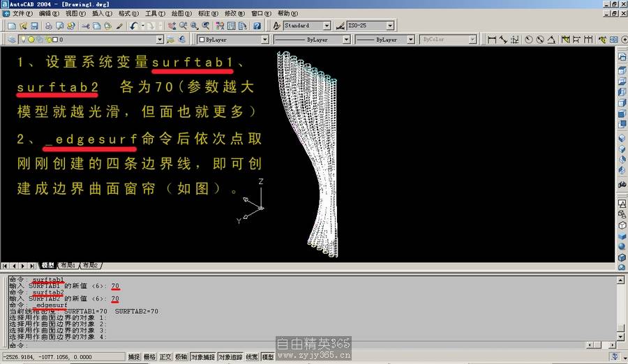This screenshot has height=364, width=628.
Task: Open the Help question mark icon
Action: (x=257, y=26)
